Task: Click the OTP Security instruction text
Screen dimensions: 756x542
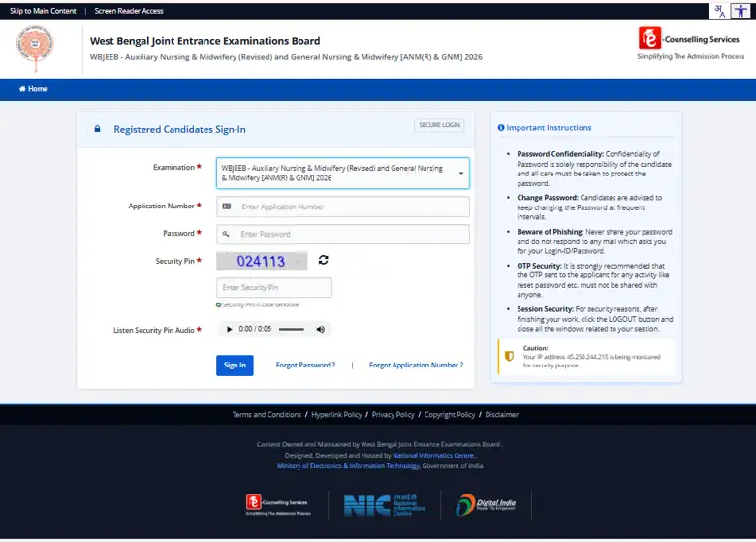Action: click(593, 280)
